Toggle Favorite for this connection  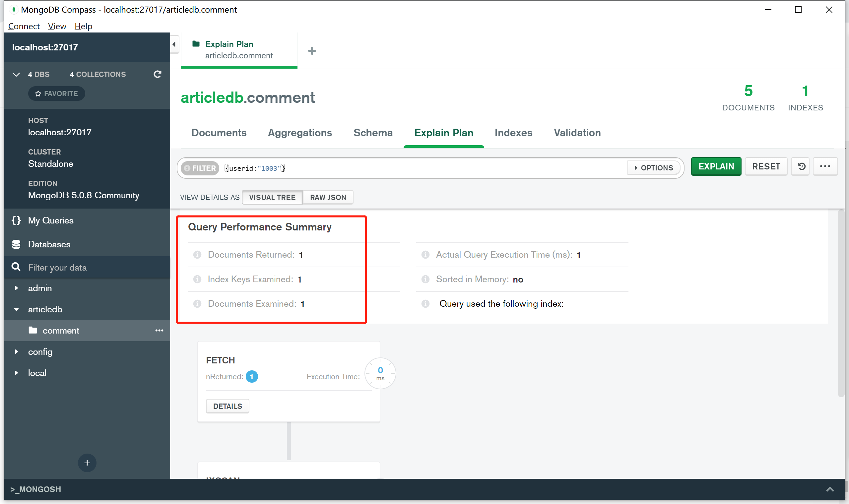click(x=57, y=94)
